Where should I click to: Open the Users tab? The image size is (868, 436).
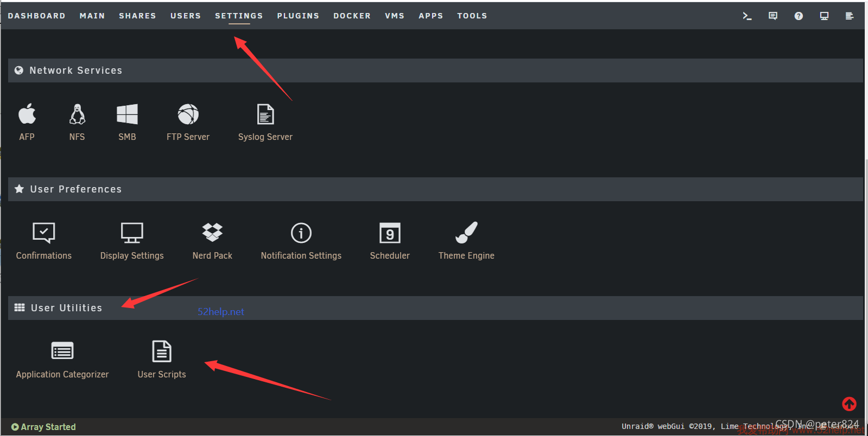click(x=186, y=16)
